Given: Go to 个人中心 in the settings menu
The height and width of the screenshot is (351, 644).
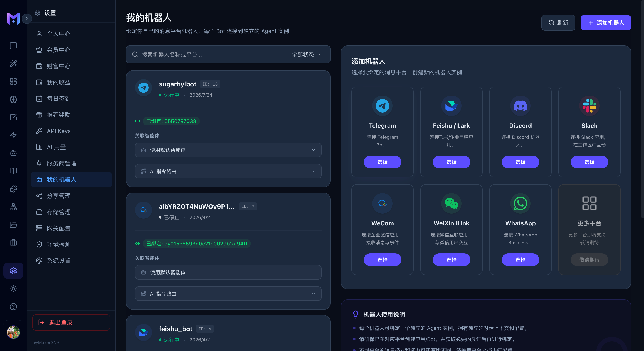Looking at the screenshot, I should (x=71, y=34).
